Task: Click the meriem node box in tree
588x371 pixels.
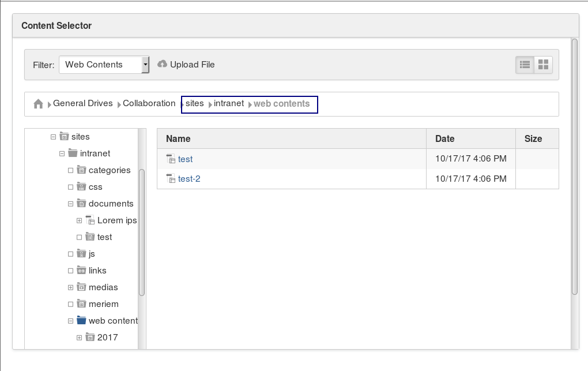Action: (x=70, y=304)
